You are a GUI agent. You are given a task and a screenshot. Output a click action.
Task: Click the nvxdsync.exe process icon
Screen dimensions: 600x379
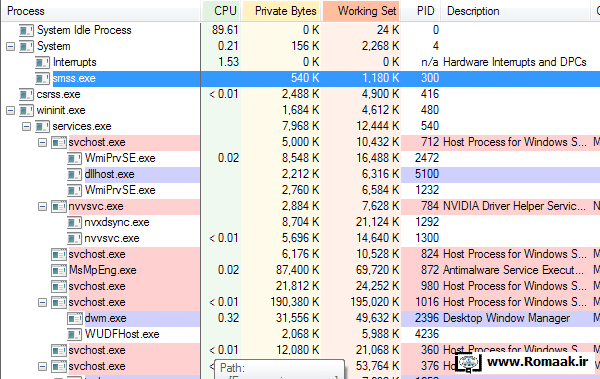click(x=74, y=222)
